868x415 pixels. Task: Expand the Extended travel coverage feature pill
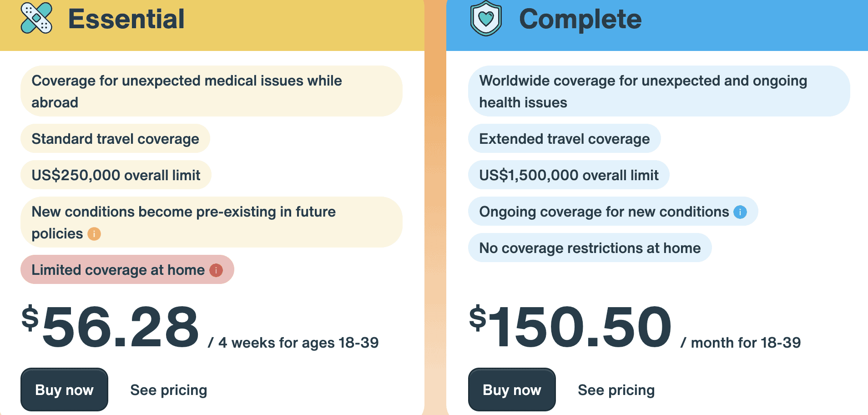(565, 139)
